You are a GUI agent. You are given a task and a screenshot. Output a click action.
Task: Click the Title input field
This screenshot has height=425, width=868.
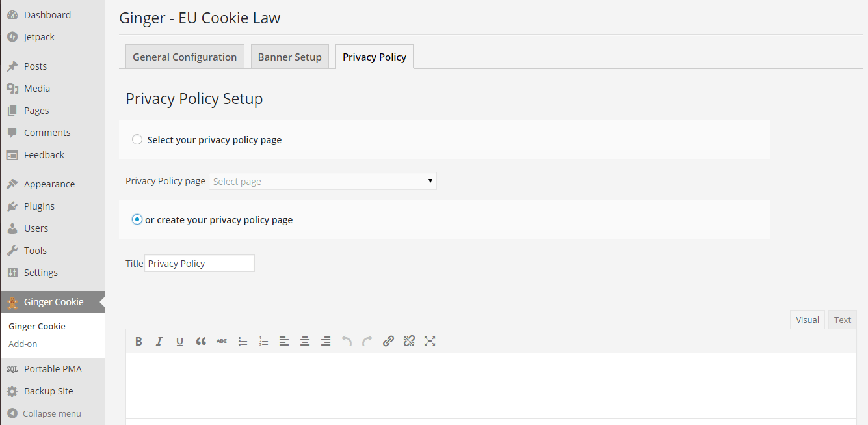200,263
